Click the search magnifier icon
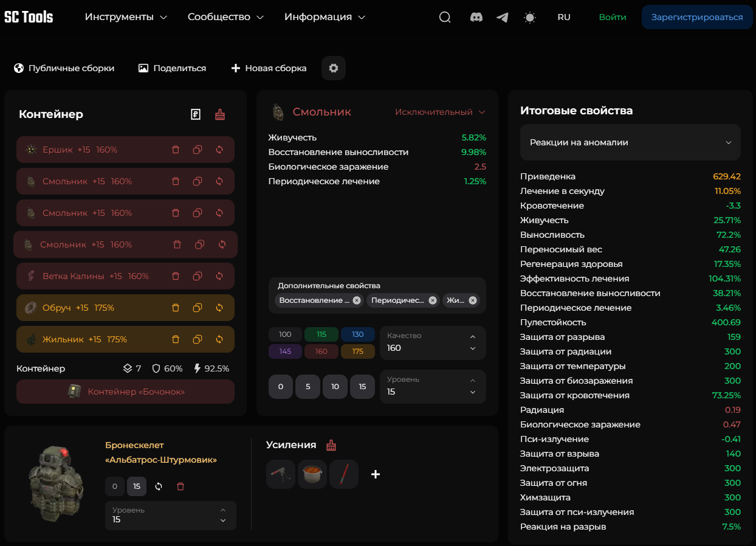This screenshot has height=546, width=756. 445,17
